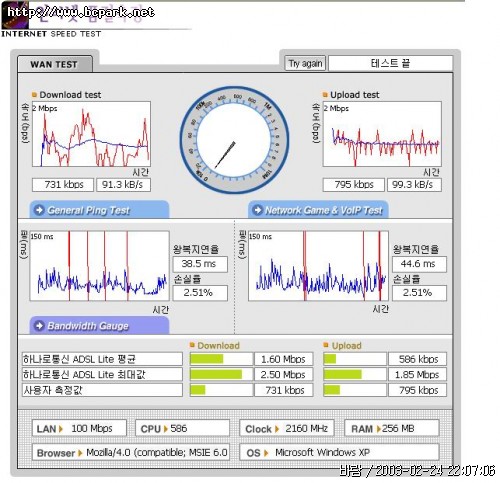The height and width of the screenshot is (483, 500).
Task: Click the 586 kbps upload value
Action: point(417,359)
